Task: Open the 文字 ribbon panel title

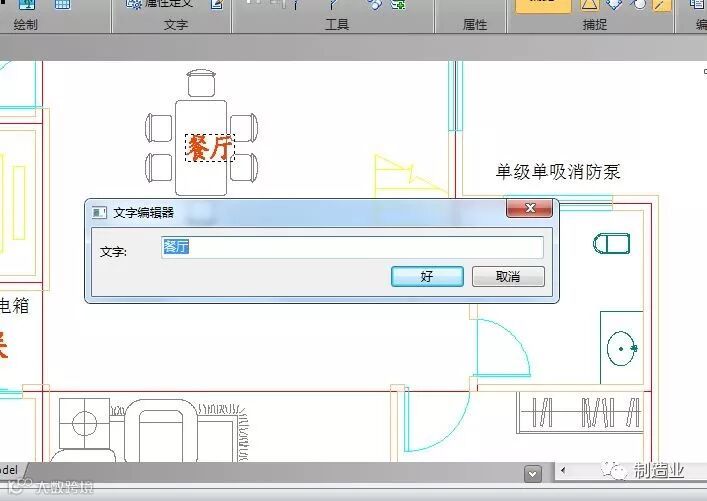Action: (x=175, y=24)
